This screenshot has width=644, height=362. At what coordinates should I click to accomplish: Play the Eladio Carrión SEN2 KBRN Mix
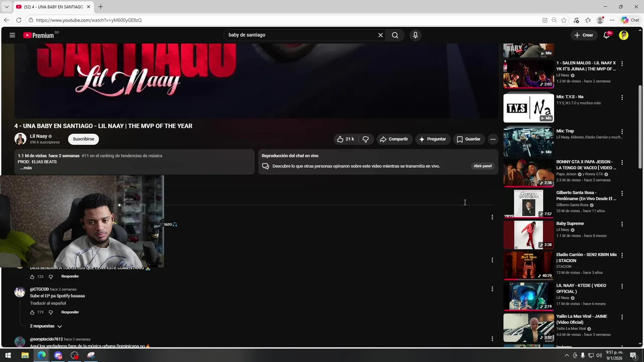pos(528,265)
